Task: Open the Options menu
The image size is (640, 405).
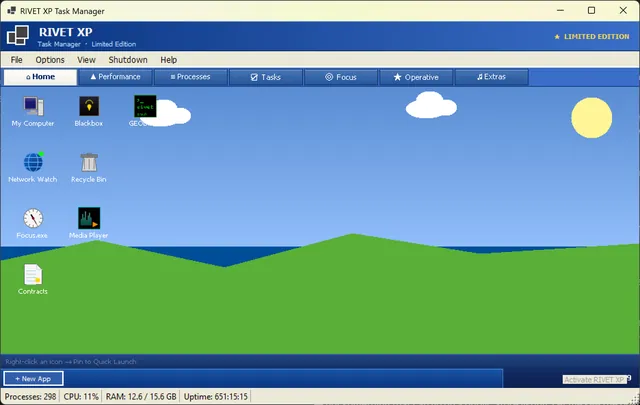Action: pyautogui.click(x=50, y=60)
